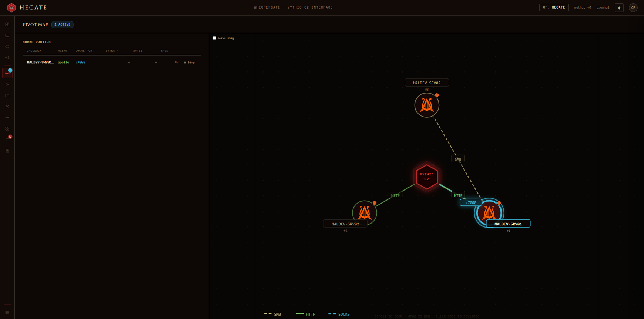Click the sun-shaped icon in the left sidebar
The height and width of the screenshot is (319, 644).
[7, 58]
